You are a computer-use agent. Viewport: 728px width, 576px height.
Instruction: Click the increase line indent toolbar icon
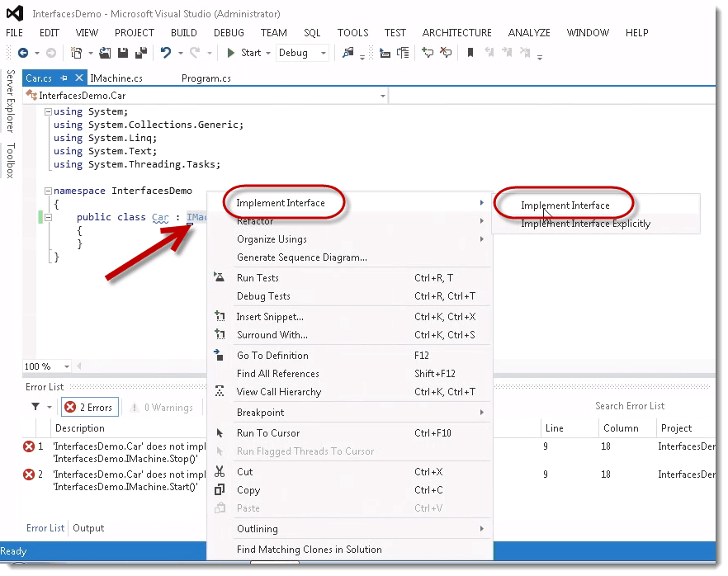[403, 53]
